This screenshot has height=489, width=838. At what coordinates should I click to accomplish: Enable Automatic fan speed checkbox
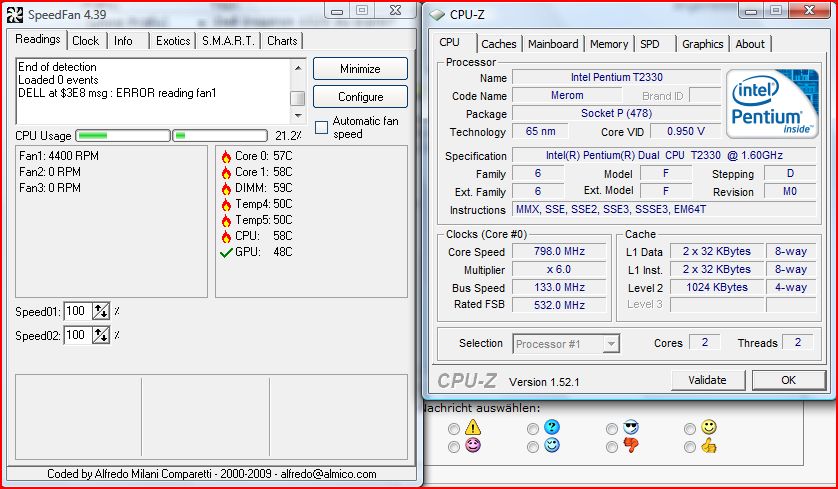(321, 128)
